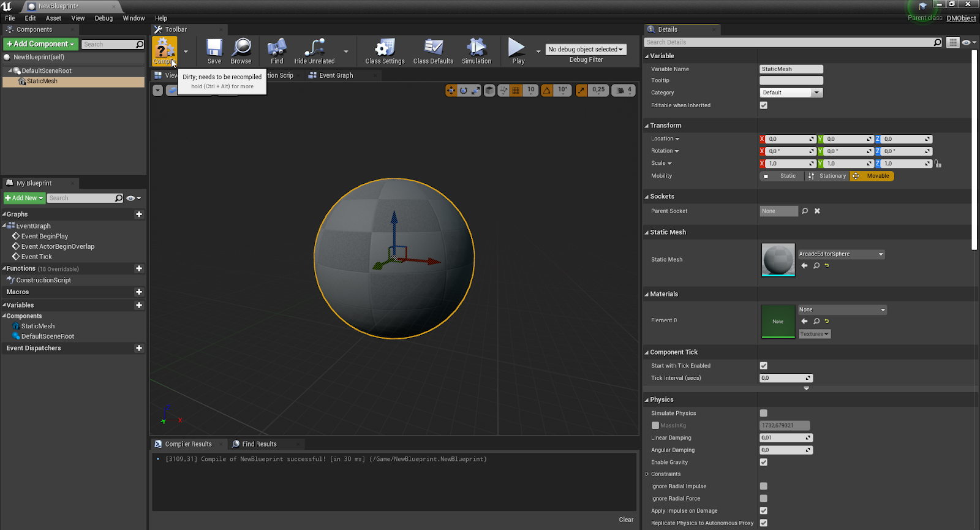Click the Add Component button

coord(40,44)
